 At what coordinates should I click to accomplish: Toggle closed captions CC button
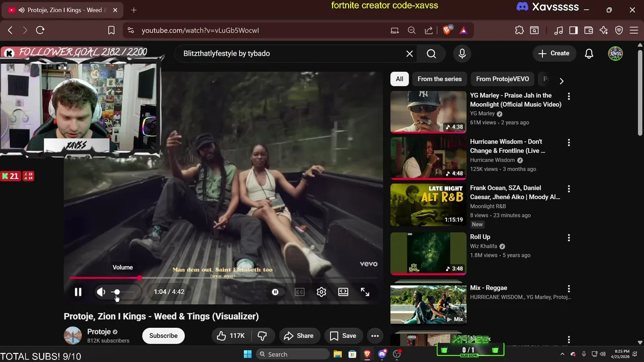point(299,292)
